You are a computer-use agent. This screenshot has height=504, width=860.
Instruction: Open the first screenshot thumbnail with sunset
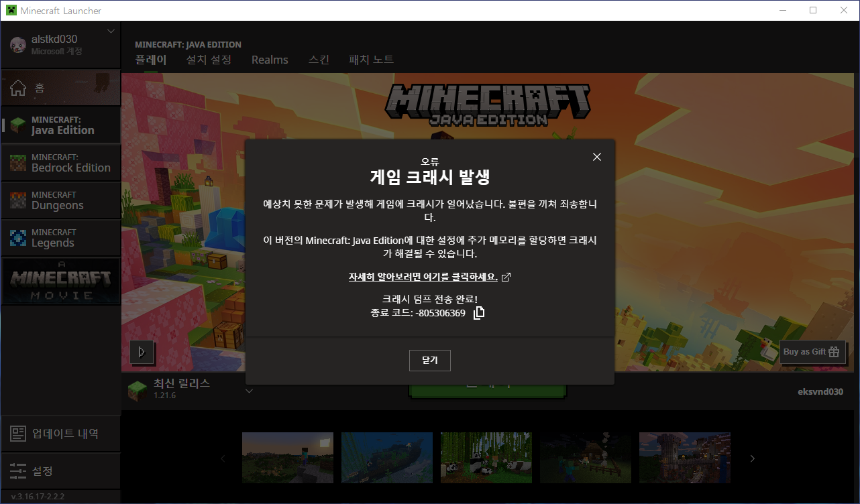[288, 458]
